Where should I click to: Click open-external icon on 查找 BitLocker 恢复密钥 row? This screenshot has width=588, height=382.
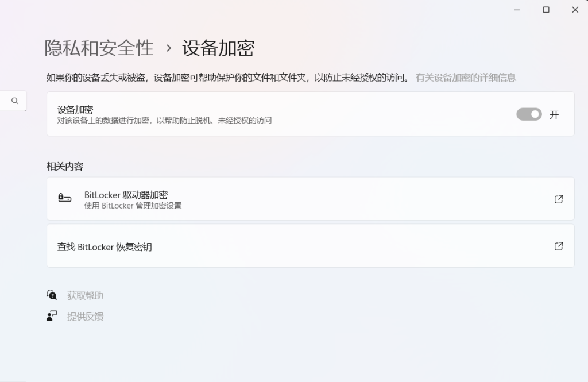pyautogui.click(x=558, y=246)
